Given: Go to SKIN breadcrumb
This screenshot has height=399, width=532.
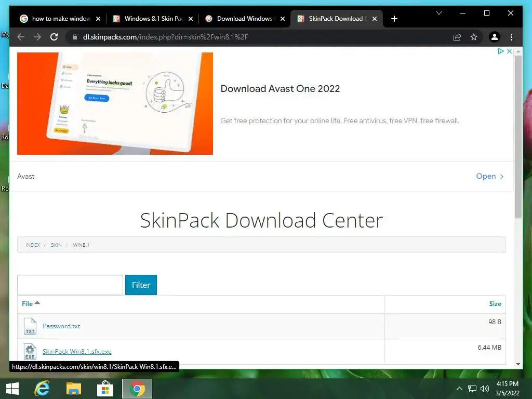Looking at the screenshot, I should pos(56,245).
